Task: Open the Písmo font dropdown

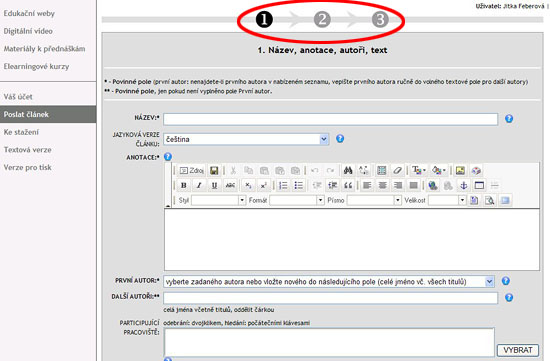Action: (374, 200)
